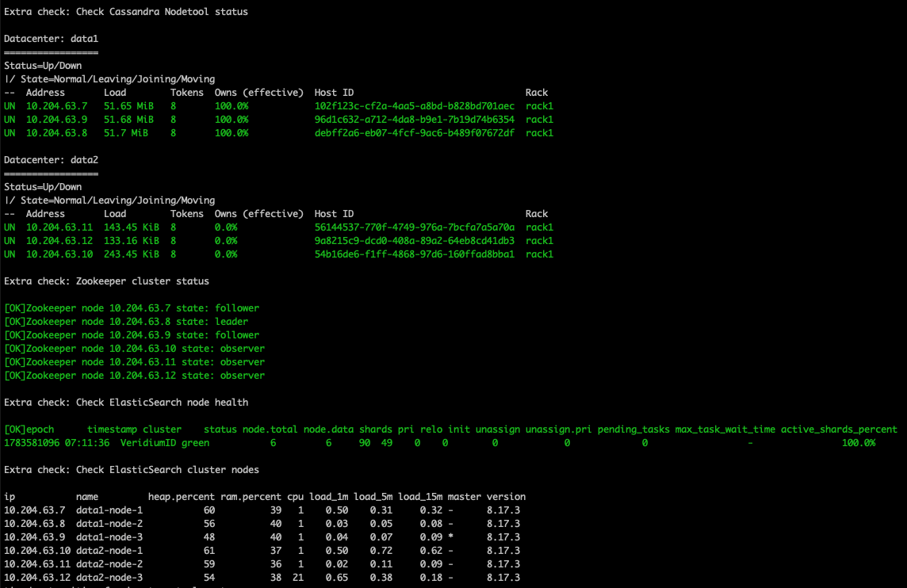The image size is (907, 588).
Task: Click Zookeeper node 10.204.63.7 follower line
Action: click(132, 309)
